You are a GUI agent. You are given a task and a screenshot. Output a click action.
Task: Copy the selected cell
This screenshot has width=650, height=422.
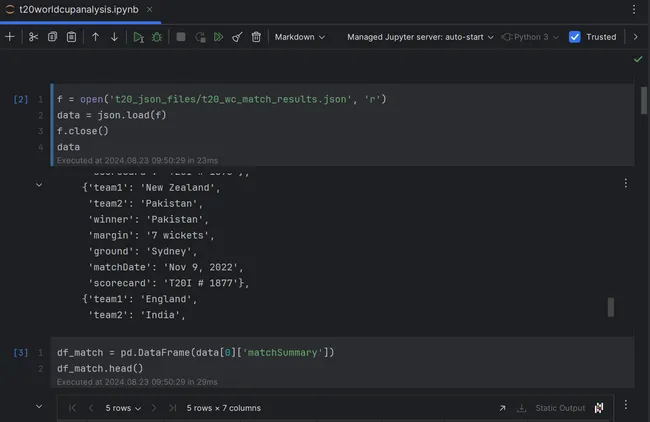[x=52, y=37]
